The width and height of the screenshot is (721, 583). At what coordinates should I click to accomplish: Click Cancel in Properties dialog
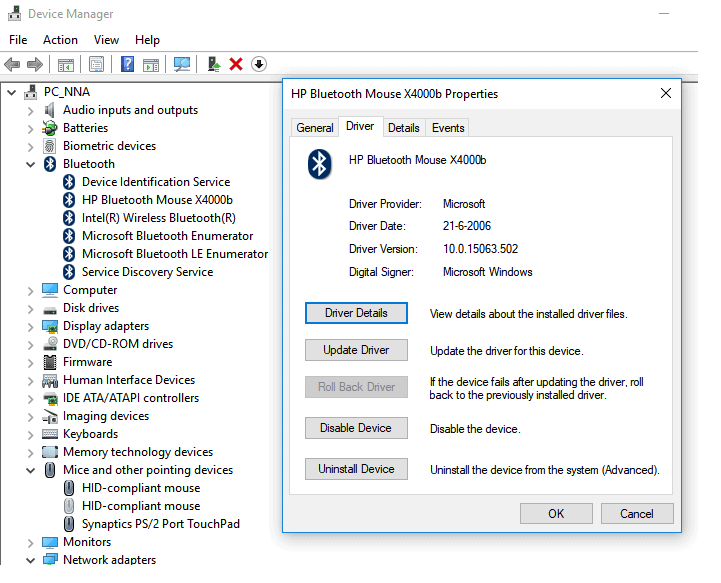coord(637,514)
